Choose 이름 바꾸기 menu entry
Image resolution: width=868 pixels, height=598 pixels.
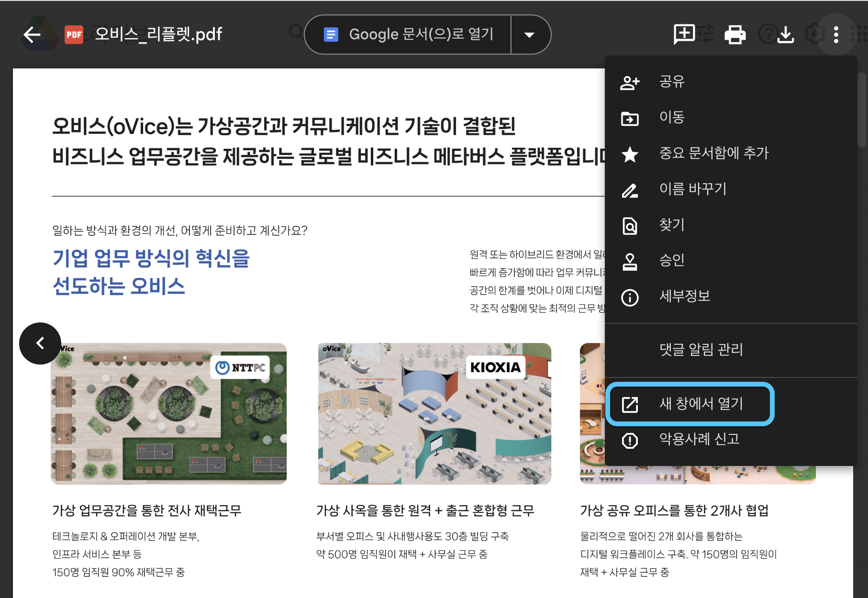click(731, 189)
